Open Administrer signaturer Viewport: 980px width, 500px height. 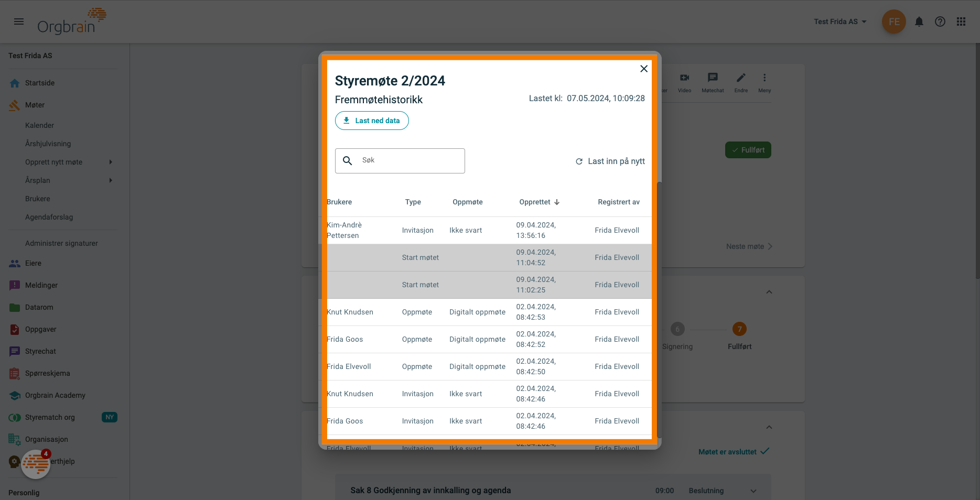click(x=61, y=243)
